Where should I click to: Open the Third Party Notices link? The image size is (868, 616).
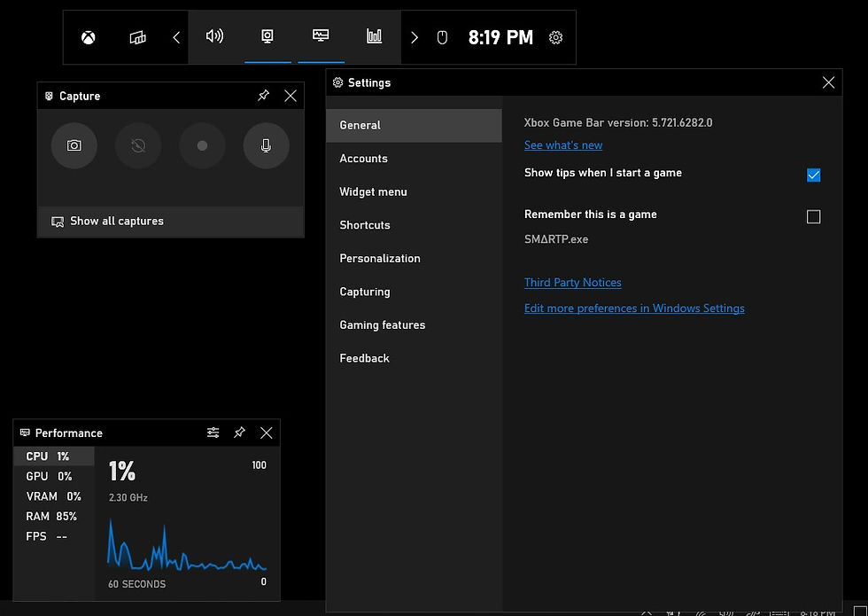tap(572, 283)
